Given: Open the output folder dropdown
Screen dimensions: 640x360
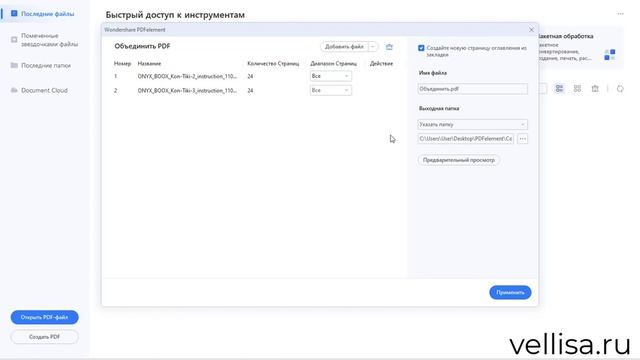Looking at the screenshot, I should 473,124.
